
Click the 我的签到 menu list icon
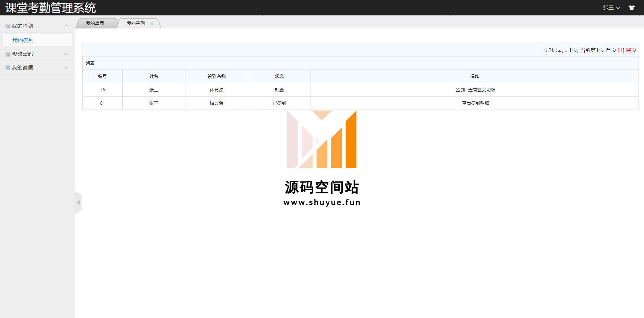[x=8, y=26]
